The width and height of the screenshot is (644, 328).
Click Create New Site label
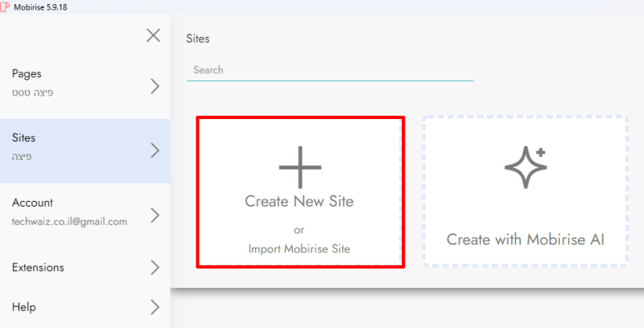pyautogui.click(x=299, y=201)
